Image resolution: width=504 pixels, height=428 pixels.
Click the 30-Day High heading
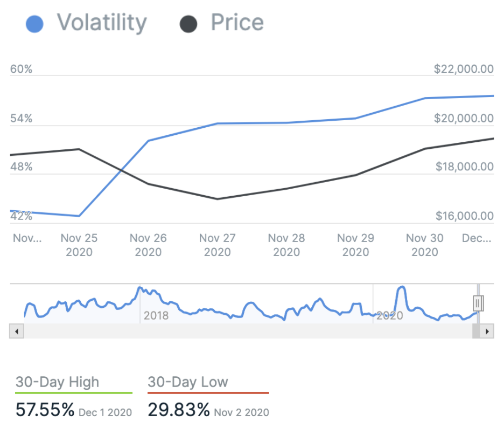pos(57,382)
